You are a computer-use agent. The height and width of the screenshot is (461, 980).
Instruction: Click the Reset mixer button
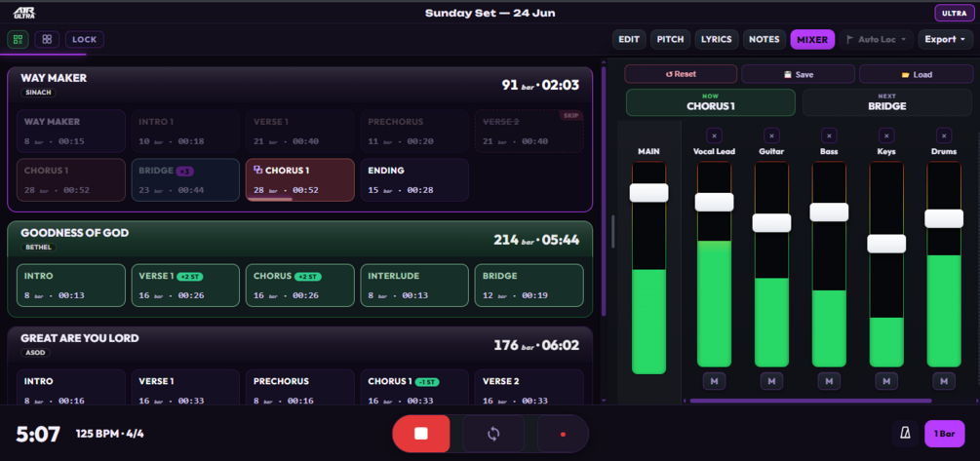(x=681, y=74)
